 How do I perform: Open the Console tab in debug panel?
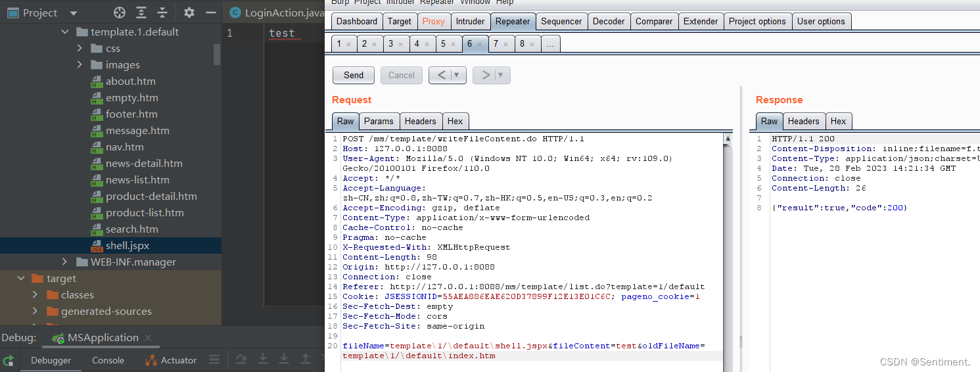point(108,360)
